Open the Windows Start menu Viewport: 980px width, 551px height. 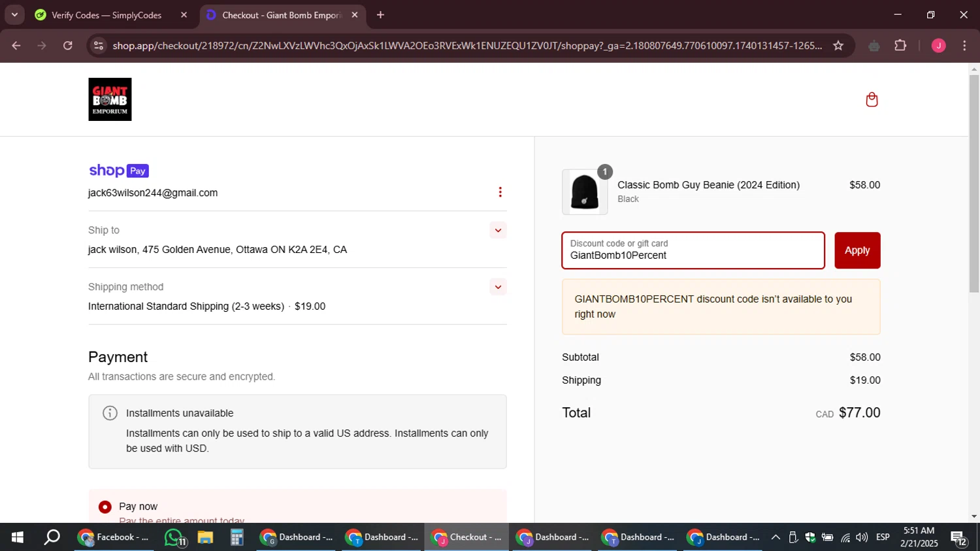click(18, 537)
